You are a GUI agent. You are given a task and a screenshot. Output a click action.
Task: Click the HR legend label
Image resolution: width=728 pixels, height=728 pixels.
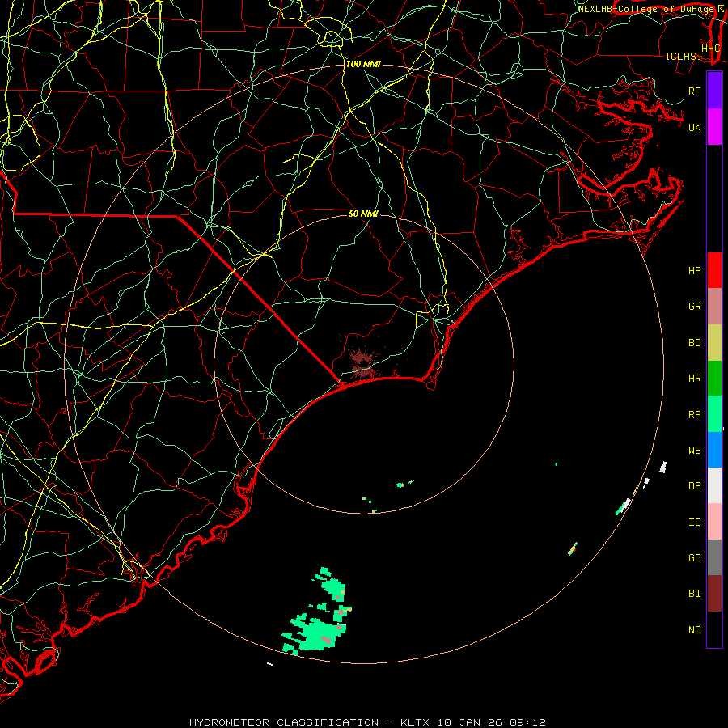coord(694,379)
